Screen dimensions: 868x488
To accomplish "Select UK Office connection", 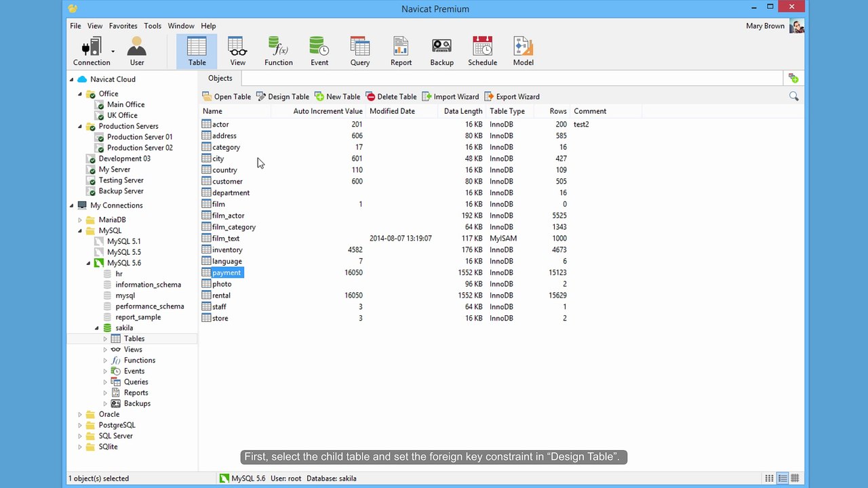I will [x=122, y=115].
